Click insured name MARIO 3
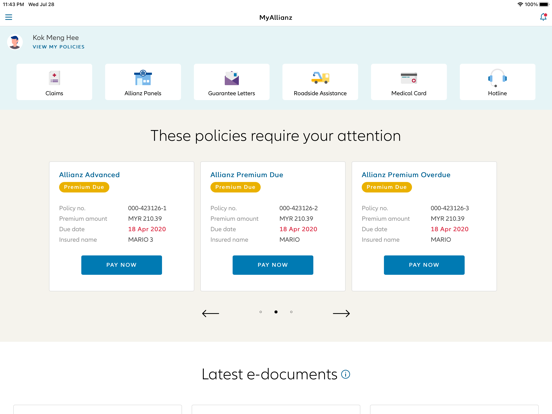 coord(140,239)
